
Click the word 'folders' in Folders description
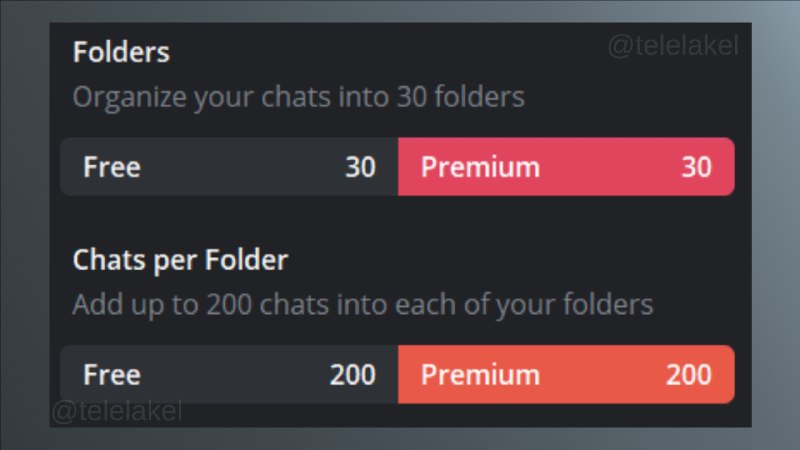pyautogui.click(x=479, y=96)
